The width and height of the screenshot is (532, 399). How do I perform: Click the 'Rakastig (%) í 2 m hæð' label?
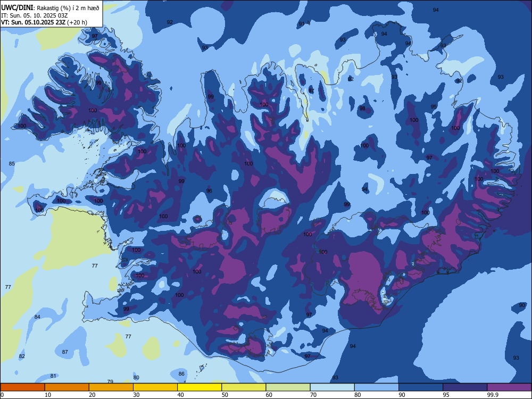pyautogui.click(x=68, y=8)
